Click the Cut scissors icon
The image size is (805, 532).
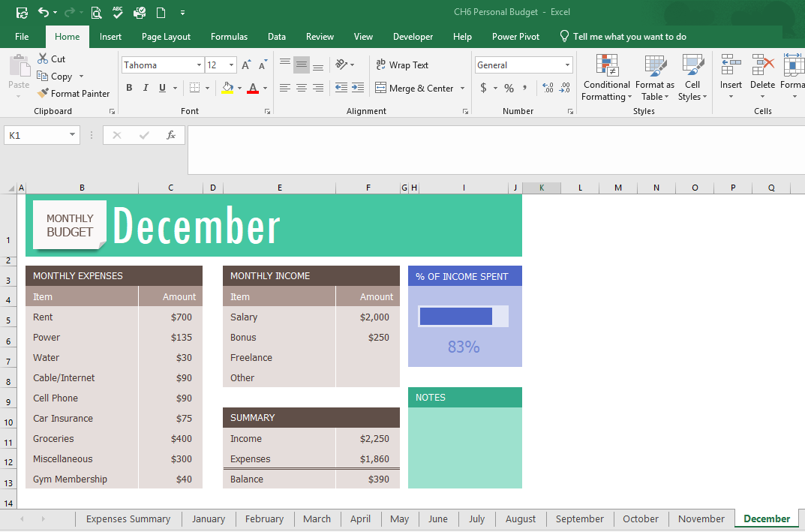click(x=43, y=59)
